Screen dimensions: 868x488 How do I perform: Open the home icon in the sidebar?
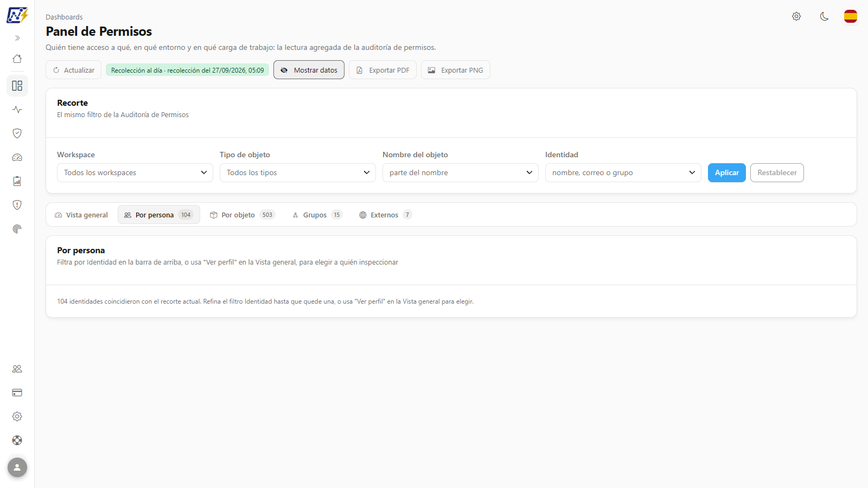coord(17,59)
